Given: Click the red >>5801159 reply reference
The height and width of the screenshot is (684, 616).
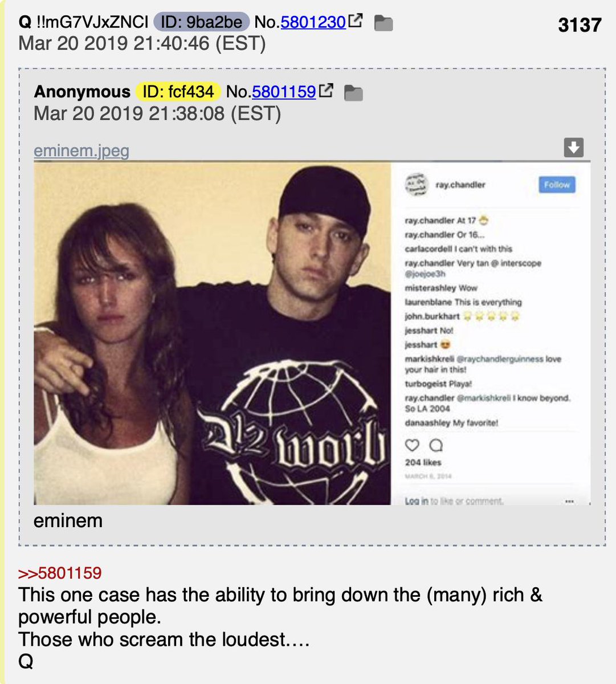Looking at the screenshot, I should coord(60,573).
